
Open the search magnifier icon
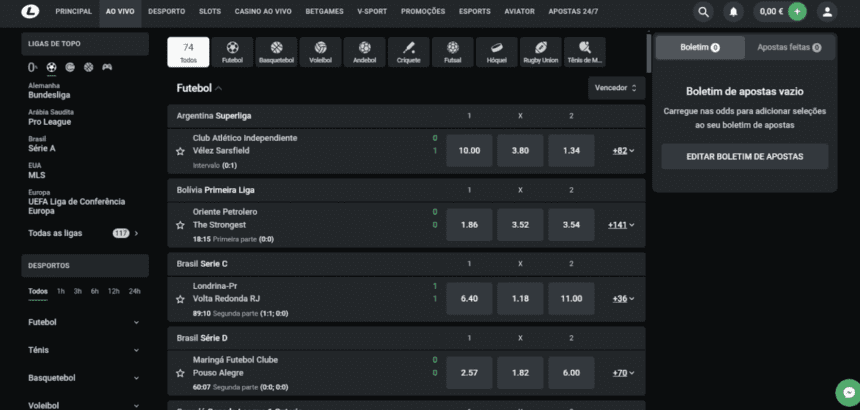pyautogui.click(x=703, y=12)
